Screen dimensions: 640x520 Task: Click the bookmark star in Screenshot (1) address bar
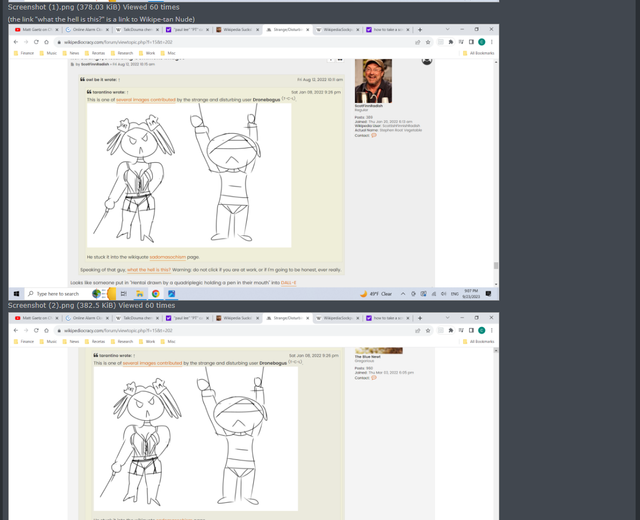pos(428,42)
